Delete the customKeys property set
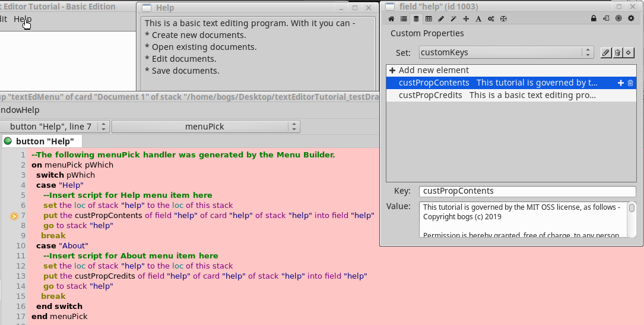The height and width of the screenshot is (325, 644). (x=617, y=53)
